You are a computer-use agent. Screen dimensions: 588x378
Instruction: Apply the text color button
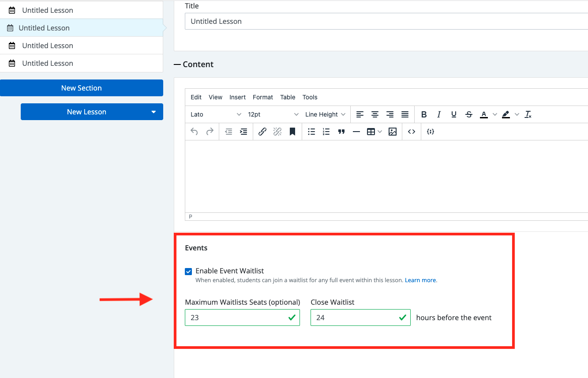click(x=484, y=114)
